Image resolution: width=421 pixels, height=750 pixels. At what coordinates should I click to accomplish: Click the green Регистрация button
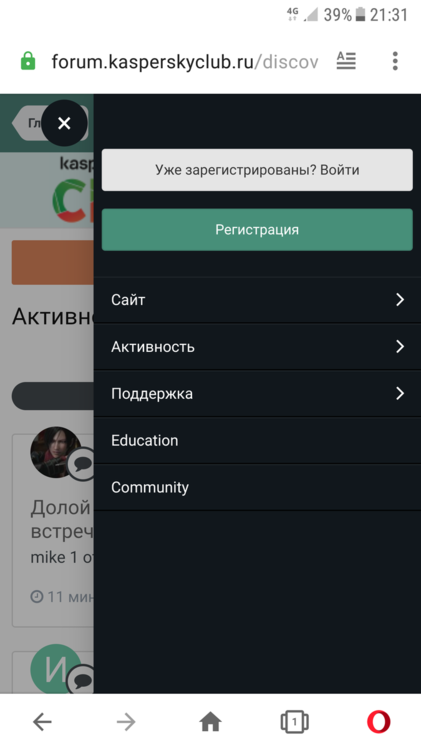coord(257,230)
